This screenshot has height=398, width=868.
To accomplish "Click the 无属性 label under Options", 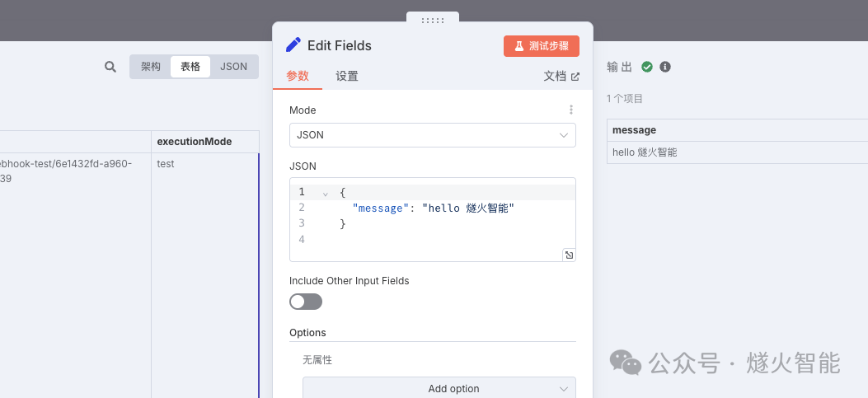I will [317, 360].
